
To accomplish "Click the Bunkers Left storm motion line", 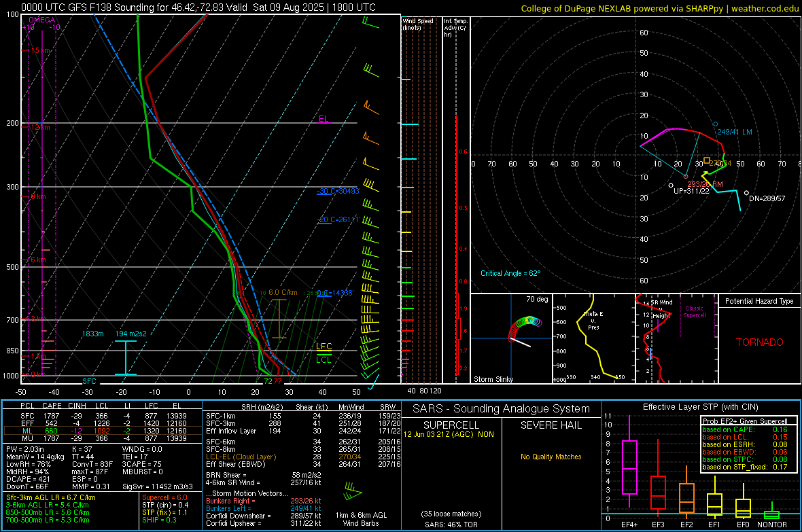I will pyautogui.click(x=264, y=508).
